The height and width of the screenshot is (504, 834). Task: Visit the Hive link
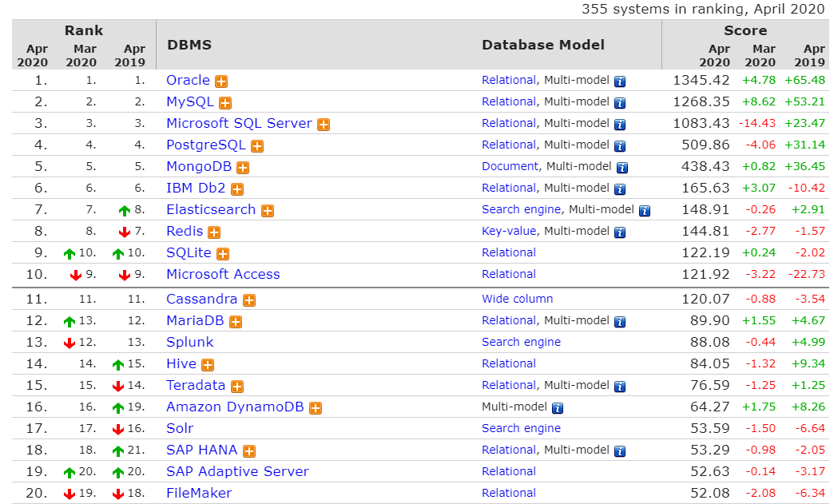tap(181, 364)
